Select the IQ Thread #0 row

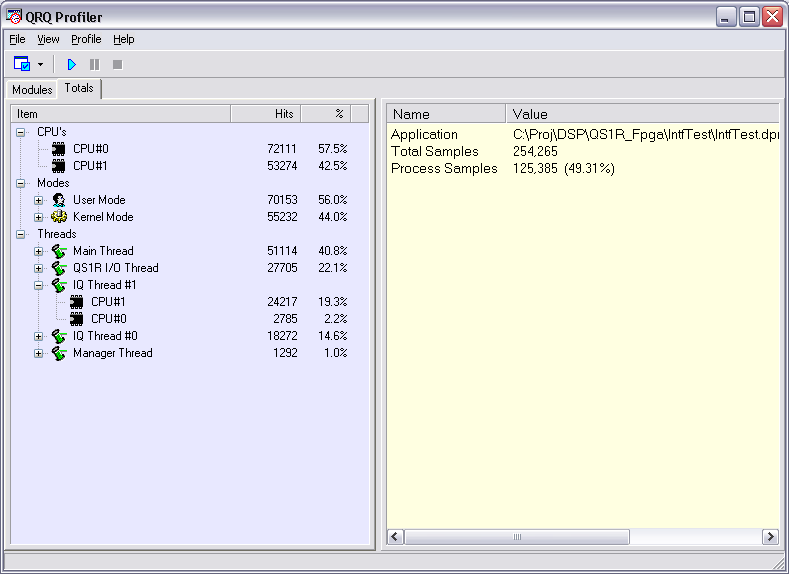click(x=105, y=336)
